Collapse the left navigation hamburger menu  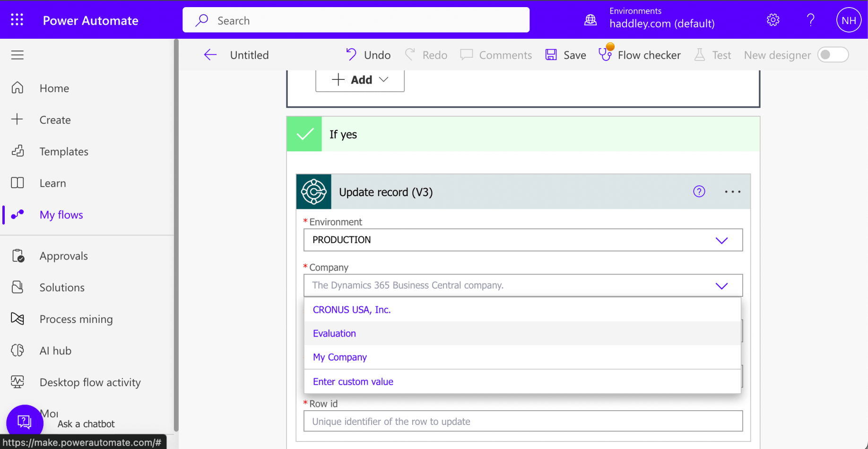click(17, 55)
